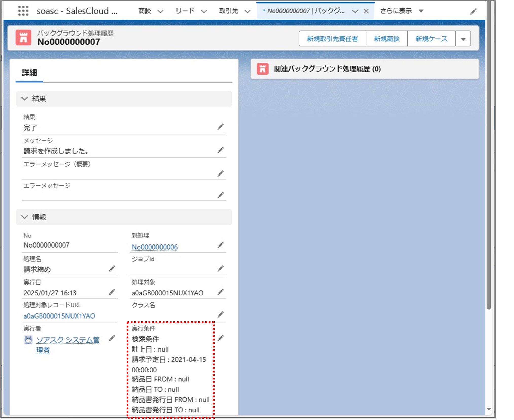
Task: Edit the クラス名 field pencil icon
Action: coord(220,314)
